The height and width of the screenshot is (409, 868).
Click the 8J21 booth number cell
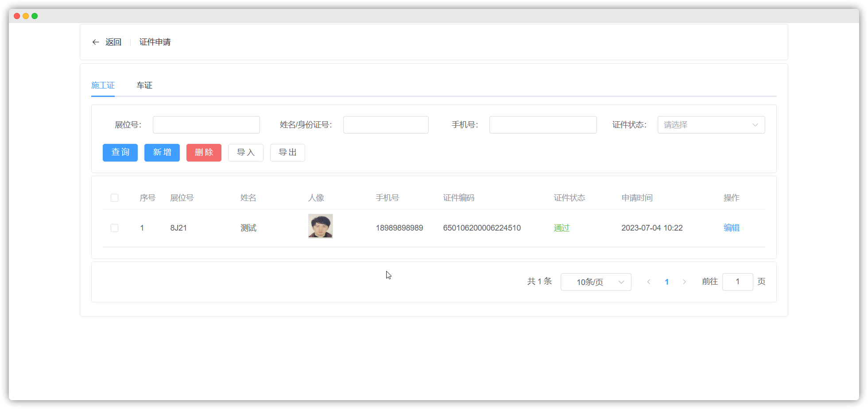(178, 228)
